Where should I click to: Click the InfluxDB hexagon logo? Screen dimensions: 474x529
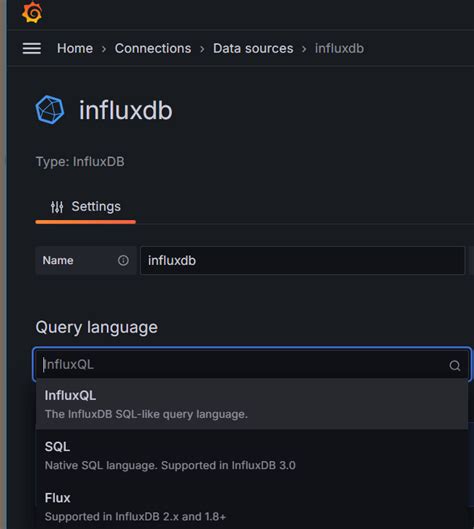[50, 110]
